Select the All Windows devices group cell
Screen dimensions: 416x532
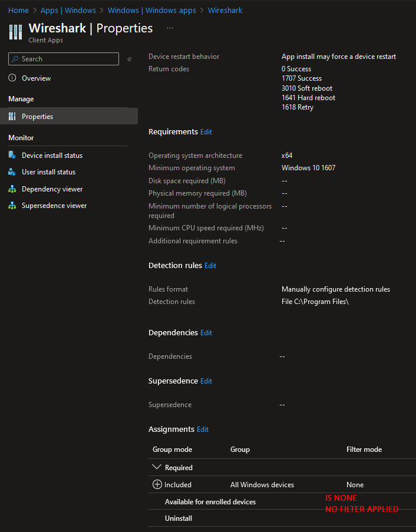262,484
